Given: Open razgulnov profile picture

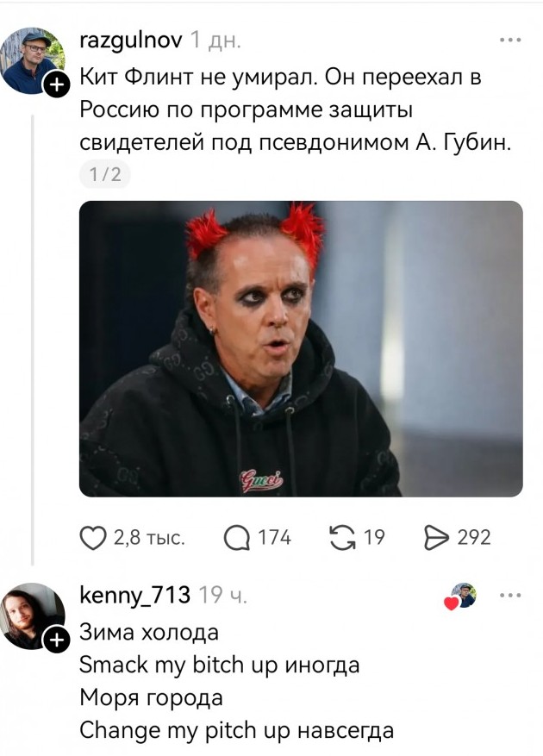Looking at the screenshot, I should tap(32, 60).
